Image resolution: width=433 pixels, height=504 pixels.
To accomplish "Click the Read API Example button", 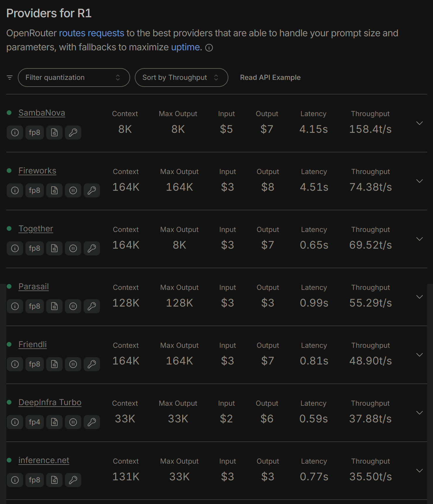I will (270, 78).
